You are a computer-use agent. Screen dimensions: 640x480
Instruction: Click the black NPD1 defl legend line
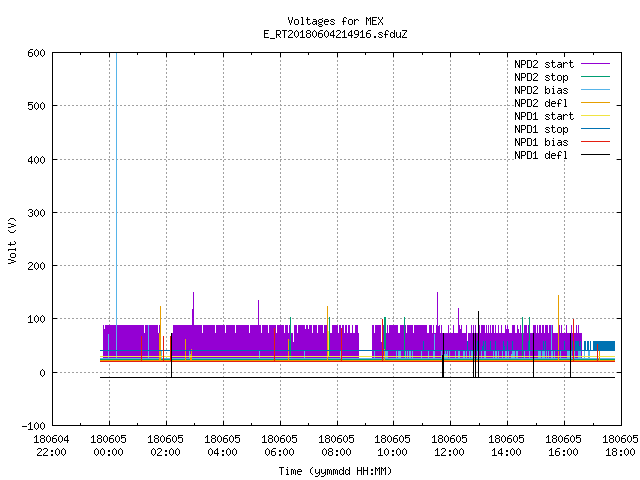click(x=596, y=155)
